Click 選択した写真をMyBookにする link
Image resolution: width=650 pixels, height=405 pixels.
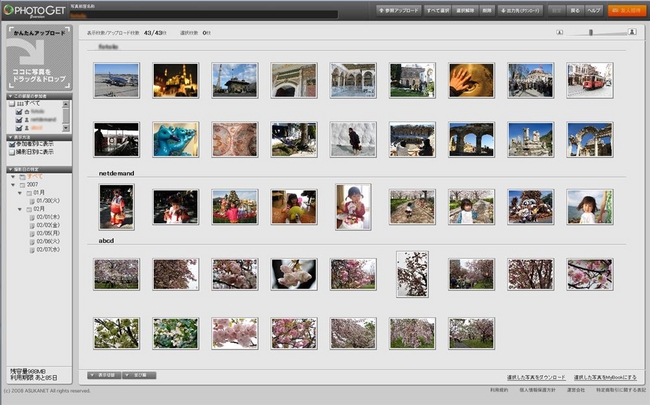(x=605, y=378)
